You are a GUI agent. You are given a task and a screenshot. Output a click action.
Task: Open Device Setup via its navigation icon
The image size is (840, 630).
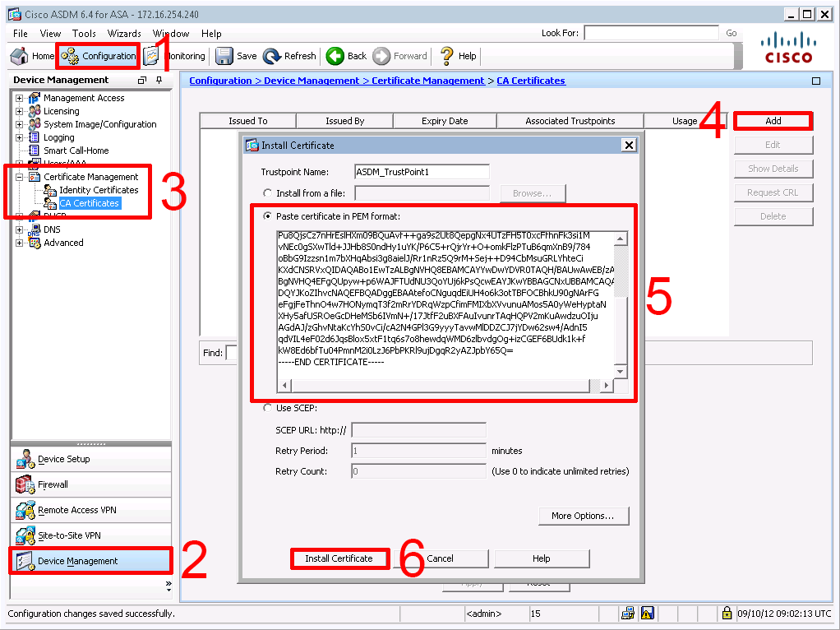[25, 459]
